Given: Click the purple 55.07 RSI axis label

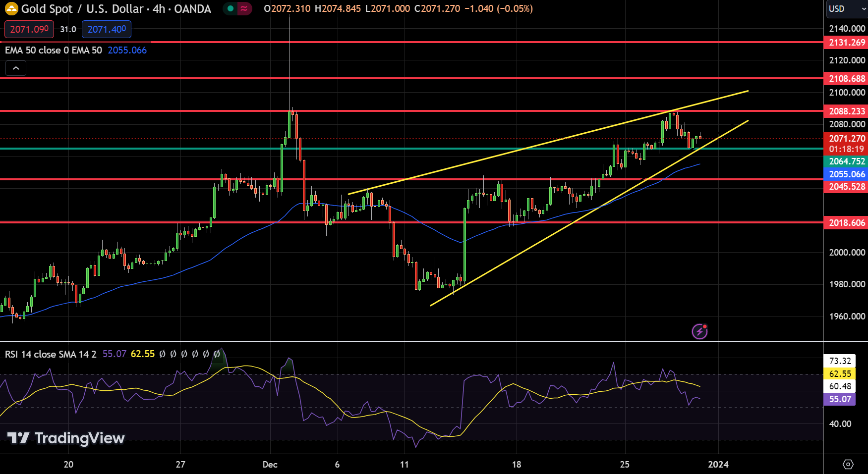Looking at the screenshot, I should coord(840,399).
